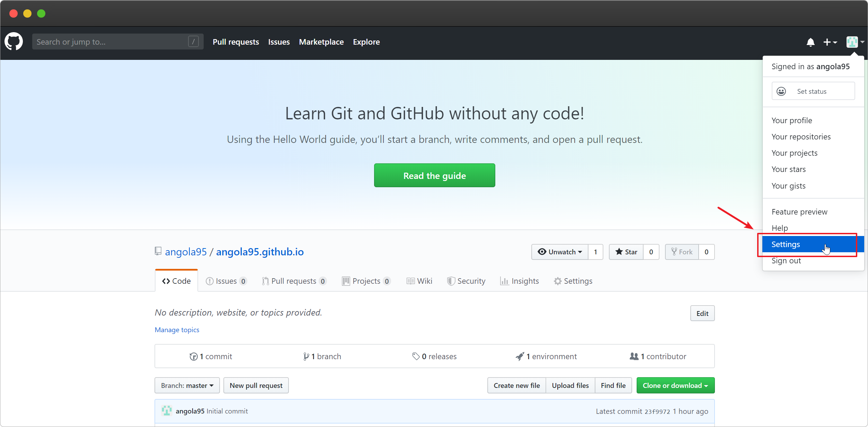Click Create new file
This screenshot has width=868, height=427.
click(517, 385)
